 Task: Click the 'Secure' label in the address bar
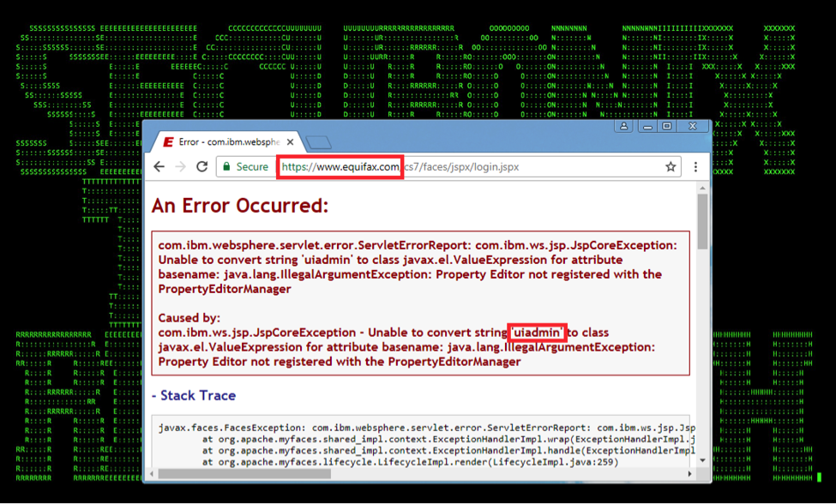[252, 167]
